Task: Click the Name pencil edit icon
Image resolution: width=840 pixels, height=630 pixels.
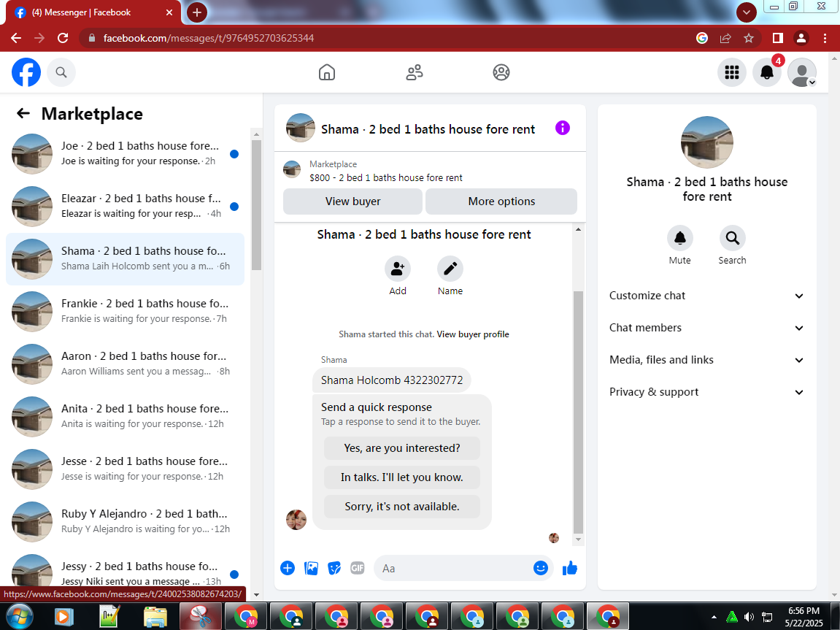Action: (x=450, y=269)
